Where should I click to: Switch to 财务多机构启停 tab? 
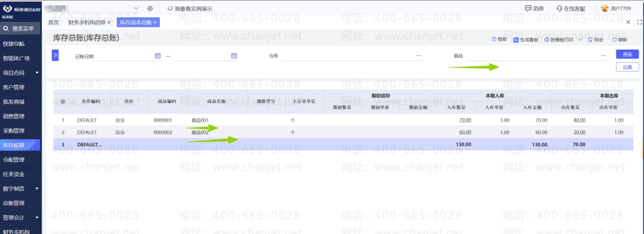click(x=86, y=23)
